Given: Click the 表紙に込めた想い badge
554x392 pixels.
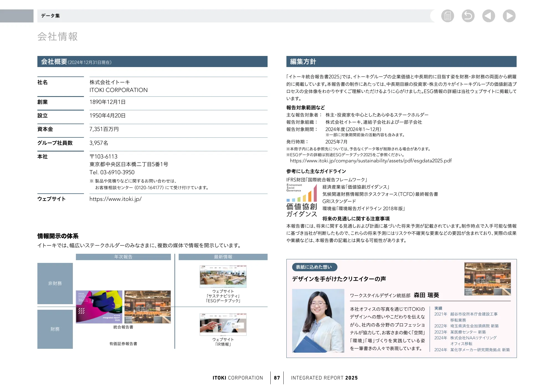Looking at the screenshot, I should [x=315, y=267].
